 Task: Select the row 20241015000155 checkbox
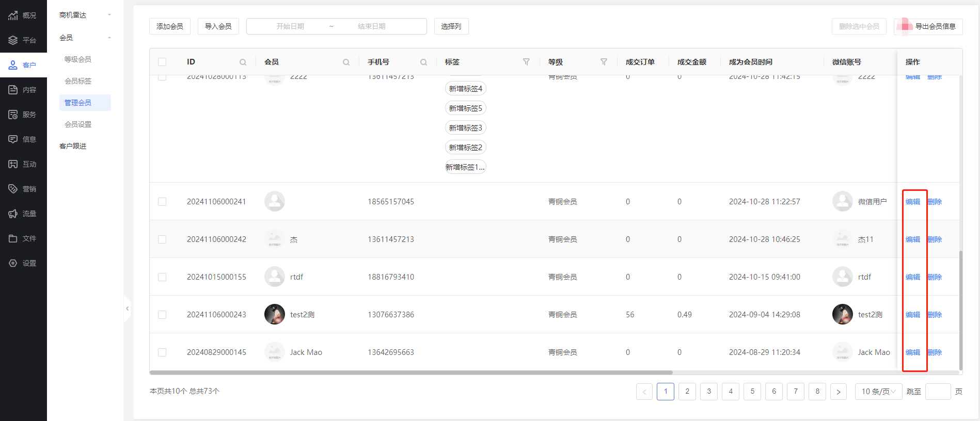pos(162,277)
